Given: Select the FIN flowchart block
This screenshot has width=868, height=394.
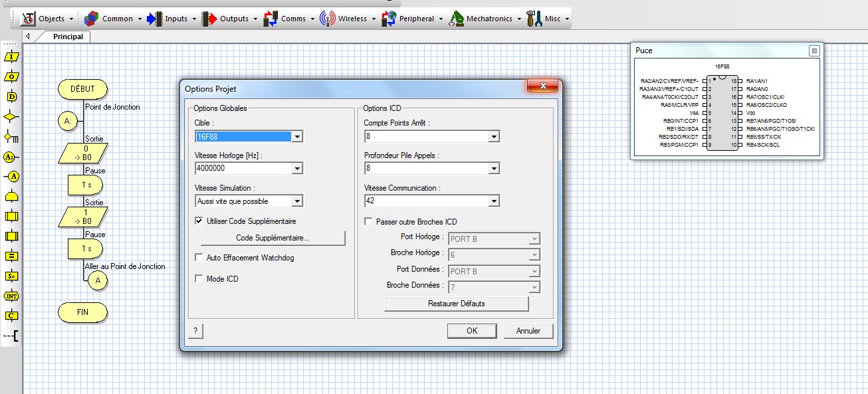Looking at the screenshot, I should 82,312.
